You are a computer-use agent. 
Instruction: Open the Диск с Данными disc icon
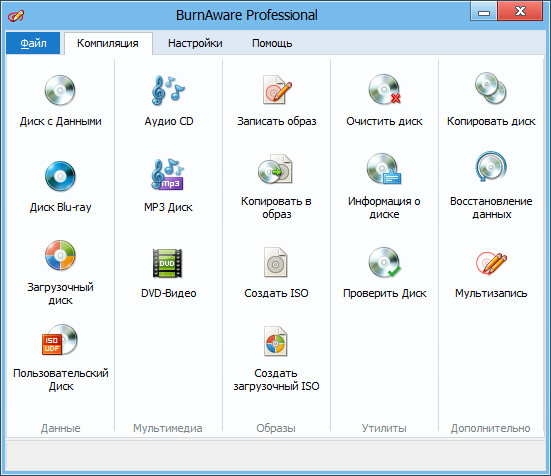coord(60,90)
